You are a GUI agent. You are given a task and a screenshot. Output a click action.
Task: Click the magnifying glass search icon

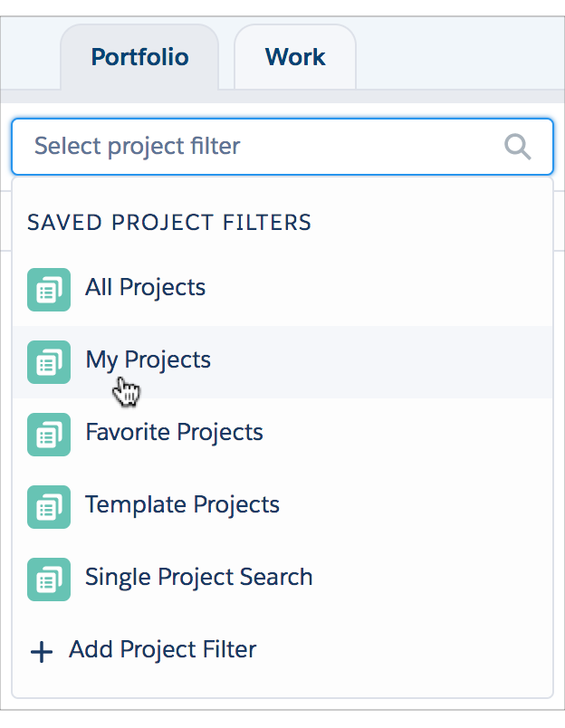pyautogui.click(x=517, y=148)
